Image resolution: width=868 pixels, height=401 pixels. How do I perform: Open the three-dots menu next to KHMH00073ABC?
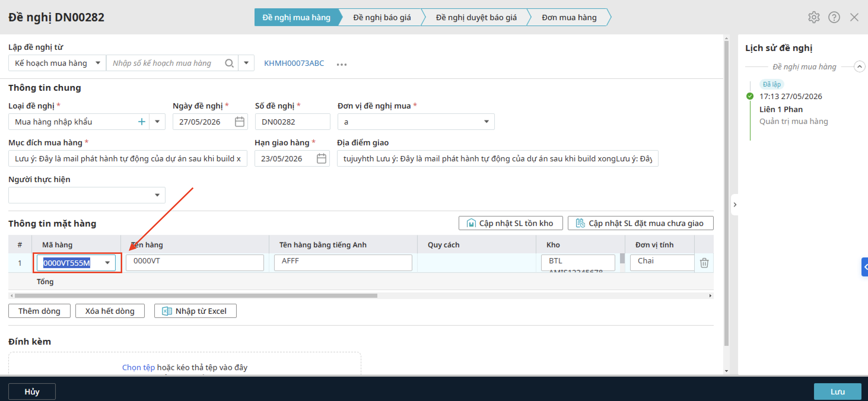(341, 64)
